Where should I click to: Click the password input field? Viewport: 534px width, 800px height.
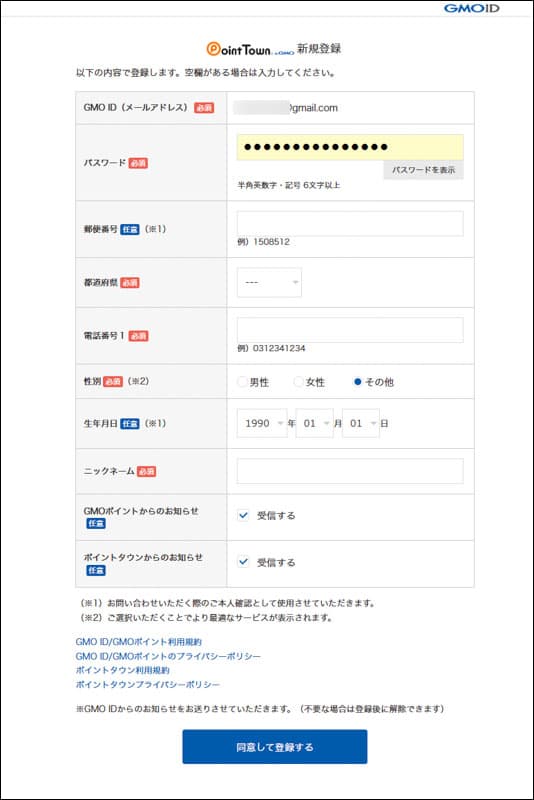pos(350,147)
